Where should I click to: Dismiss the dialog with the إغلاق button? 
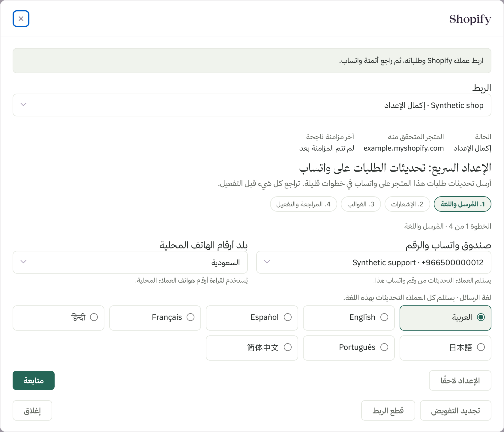pos(32,410)
